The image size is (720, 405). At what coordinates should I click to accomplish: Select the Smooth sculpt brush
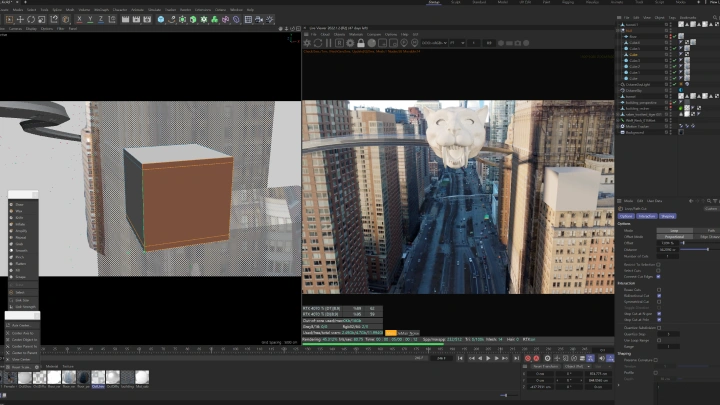(x=21, y=250)
